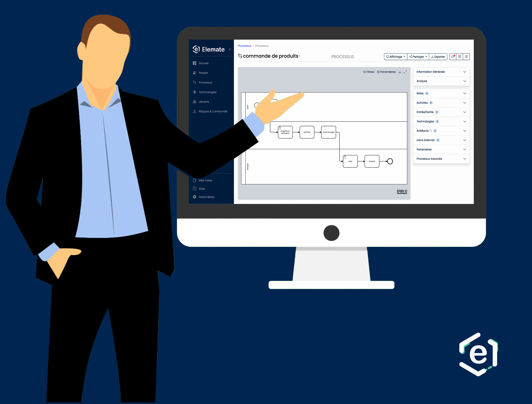Select Affichage dropdown menu

coord(395,56)
